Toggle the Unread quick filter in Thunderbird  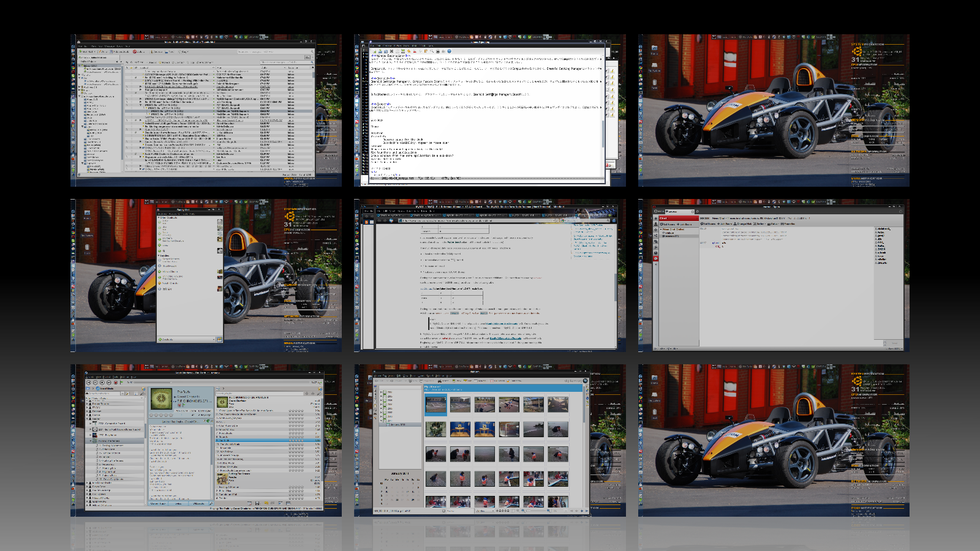pyautogui.click(x=150, y=62)
